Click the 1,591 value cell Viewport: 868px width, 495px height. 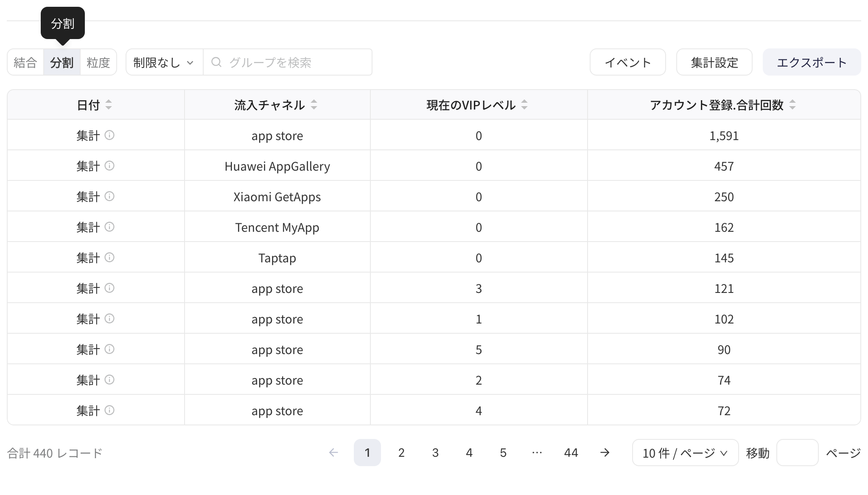(724, 135)
